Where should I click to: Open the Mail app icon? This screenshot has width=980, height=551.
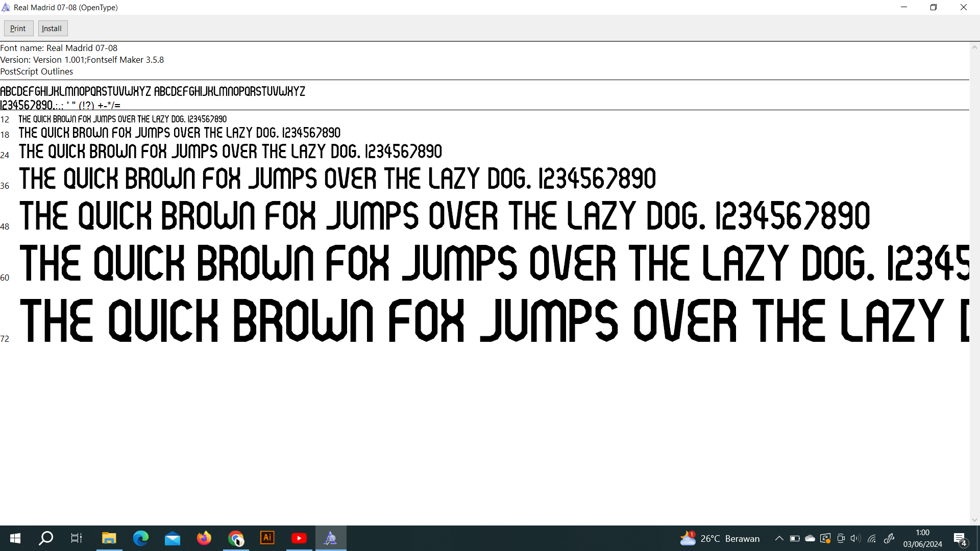click(x=173, y=538)
